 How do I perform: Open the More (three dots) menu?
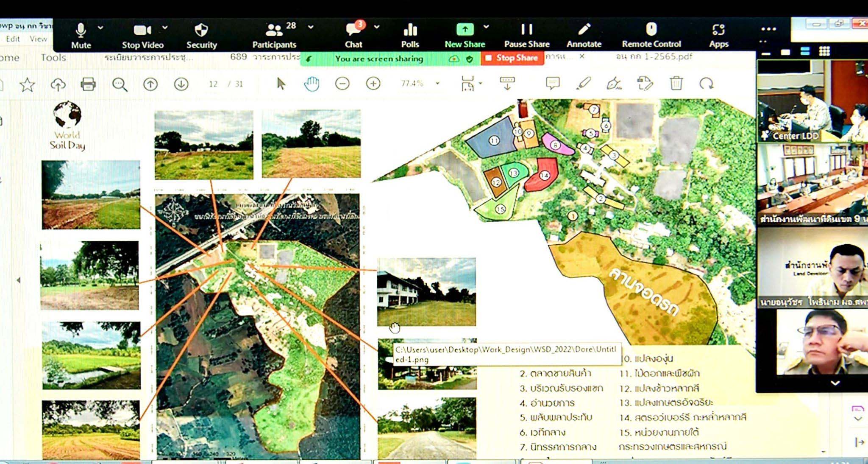click(x=768, y=29)
